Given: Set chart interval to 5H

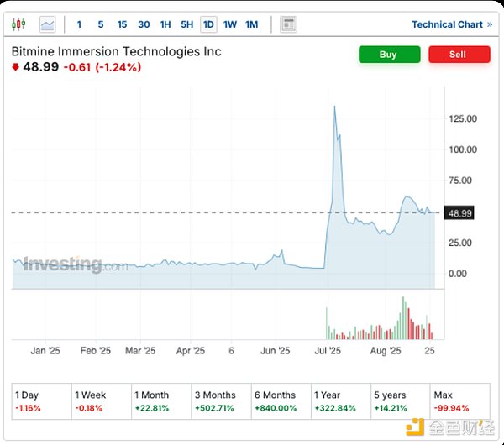Looking at the screenshot, I should [x=186, y=24].
